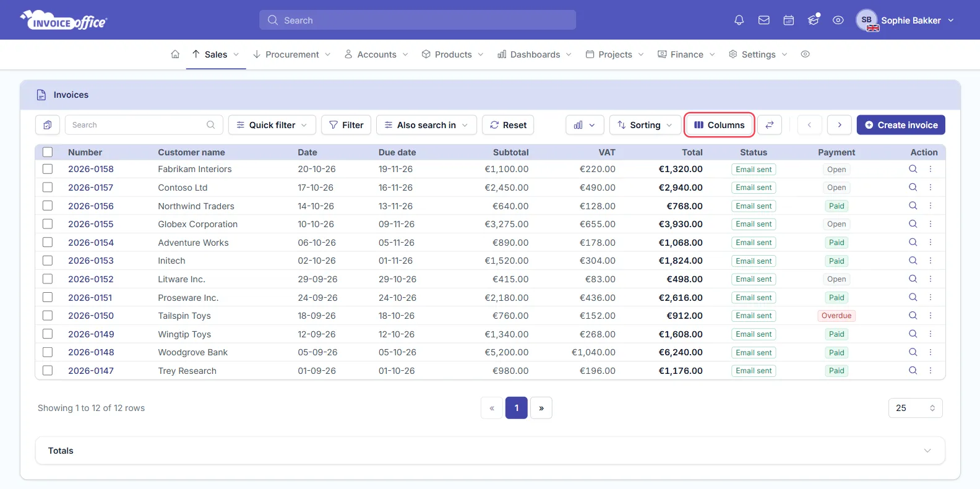
Task: Click the eye icon after Settings menu
Action: click(x=805, y=54)
